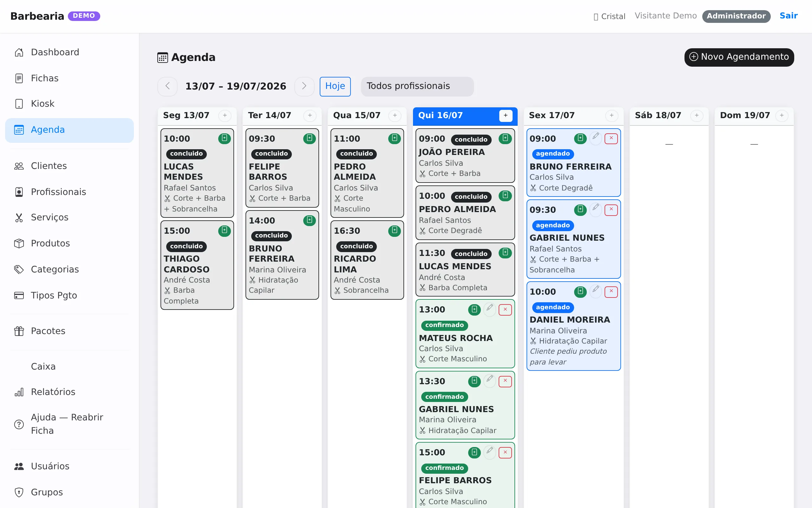
Task: Click the Sair link
Action: coord(789,16)
